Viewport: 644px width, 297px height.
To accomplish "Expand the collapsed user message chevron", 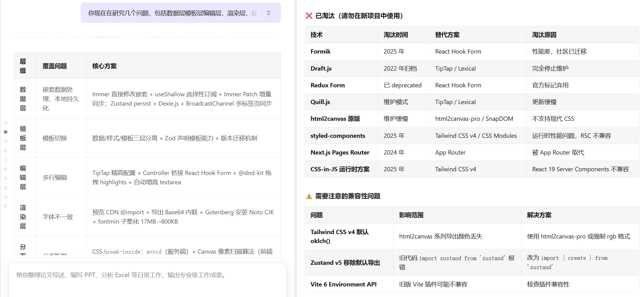I will click(x=268, y=13).
